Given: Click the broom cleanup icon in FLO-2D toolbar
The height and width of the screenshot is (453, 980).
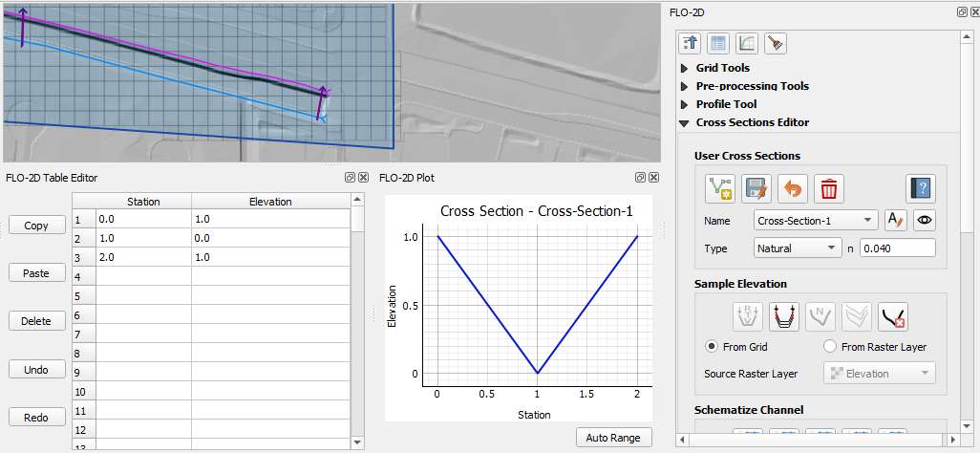Looking at the screenshot, I should click(x=775, y=43).
